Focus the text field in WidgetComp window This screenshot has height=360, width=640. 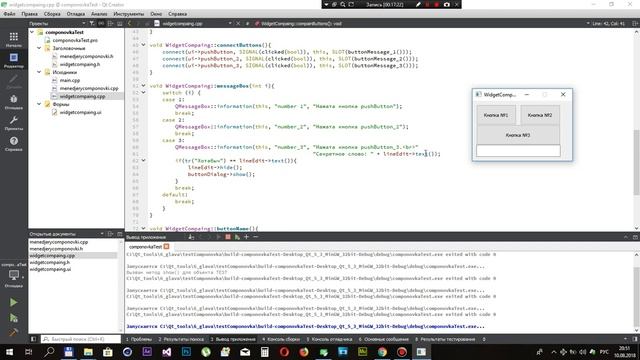pyautogui.click(x=518, y=151)
